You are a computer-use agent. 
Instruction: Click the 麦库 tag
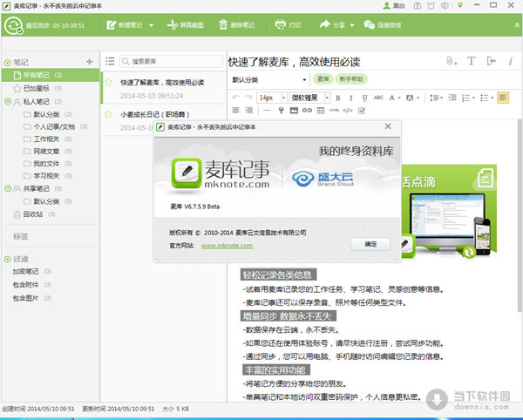coord(323,79)
